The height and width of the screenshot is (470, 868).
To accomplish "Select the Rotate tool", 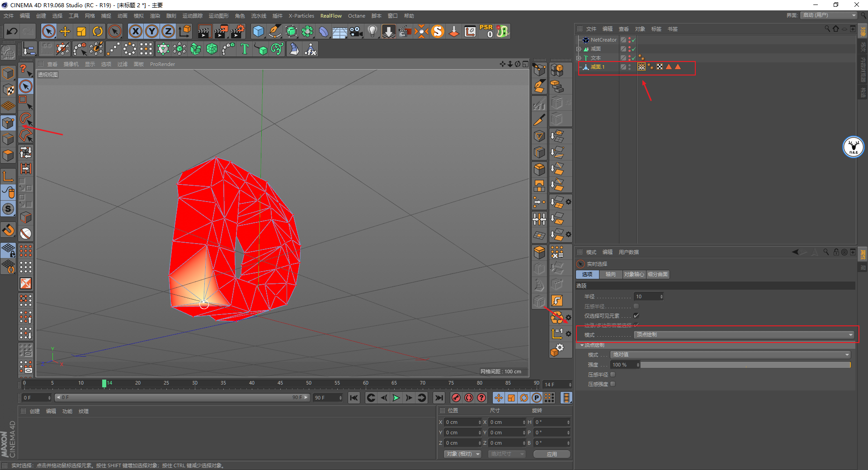I will 98,31.
